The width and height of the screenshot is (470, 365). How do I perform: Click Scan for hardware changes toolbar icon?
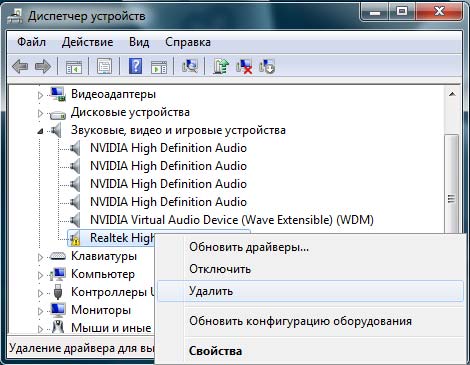pos(190,66)
